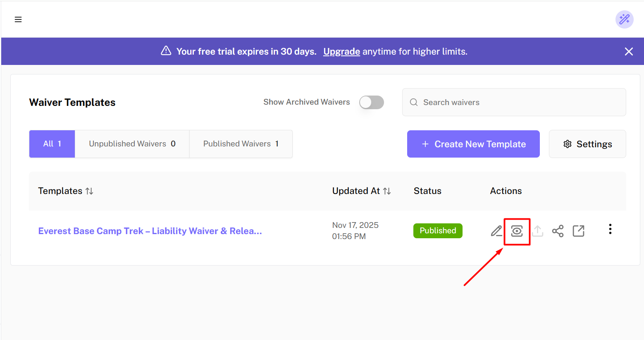Viewport: 644px width, 340px height.
Task: Click the magic wand avatar icon
Action: (x=624, y=19)
